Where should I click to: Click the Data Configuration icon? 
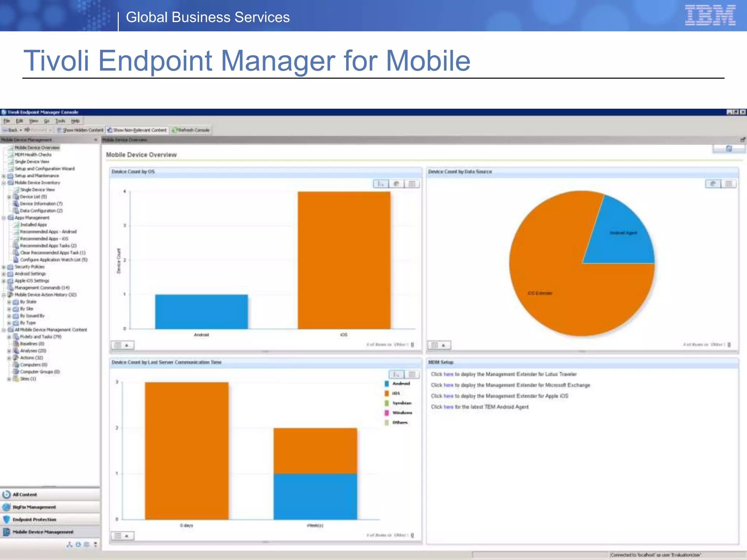click(16, 211)
